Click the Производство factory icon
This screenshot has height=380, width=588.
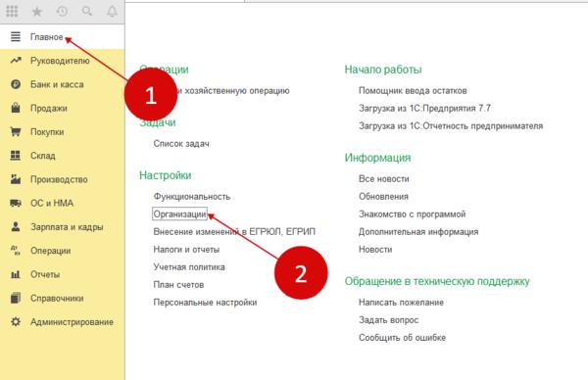[16, 179]
